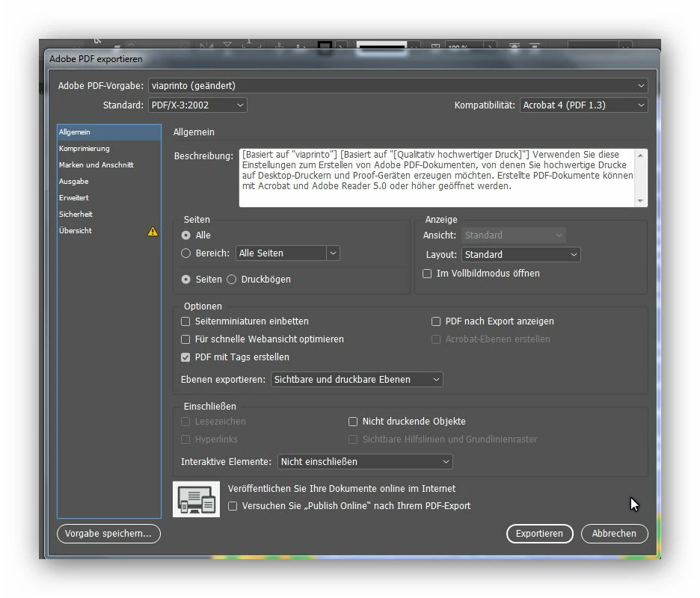Select the Bereich radio button
700x598 pixels.
[x=185, y=253]
